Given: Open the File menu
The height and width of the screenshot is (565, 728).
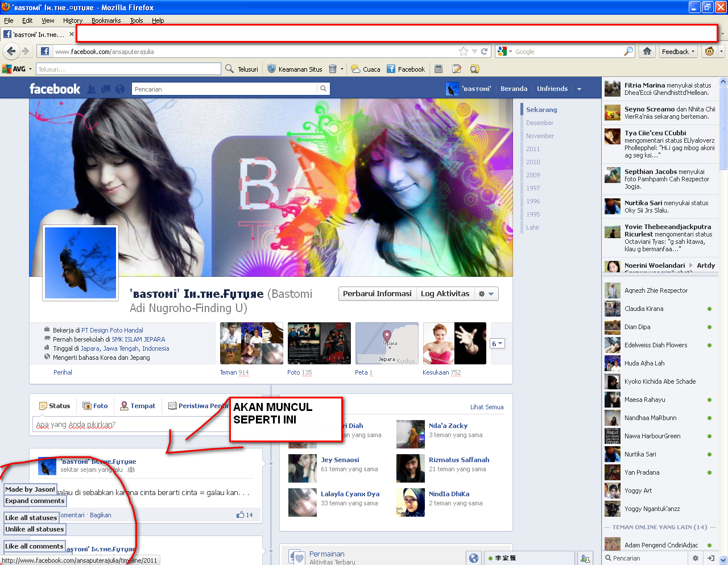Looking at the screenshot, I should pyautogui.click(x=9, y=20).
